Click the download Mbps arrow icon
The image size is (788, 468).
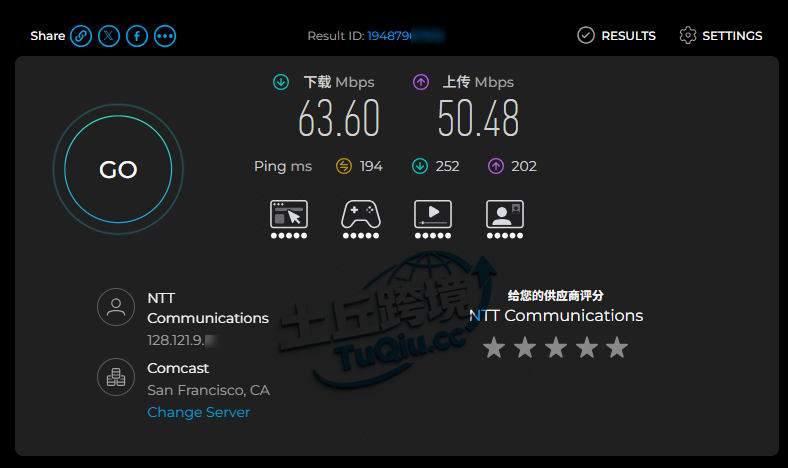pos(281,82)
